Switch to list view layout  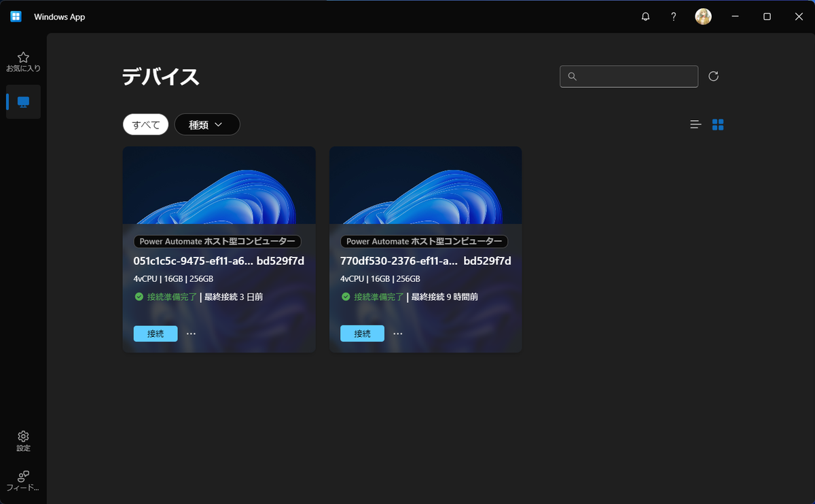point(695,124)
